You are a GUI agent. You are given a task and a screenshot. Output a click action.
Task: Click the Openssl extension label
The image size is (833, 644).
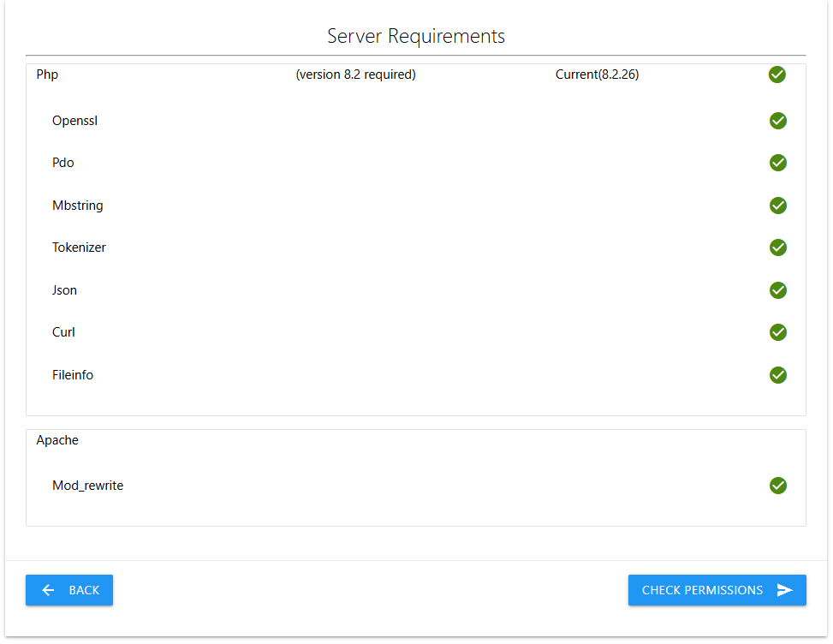click(x=74, y=121)
